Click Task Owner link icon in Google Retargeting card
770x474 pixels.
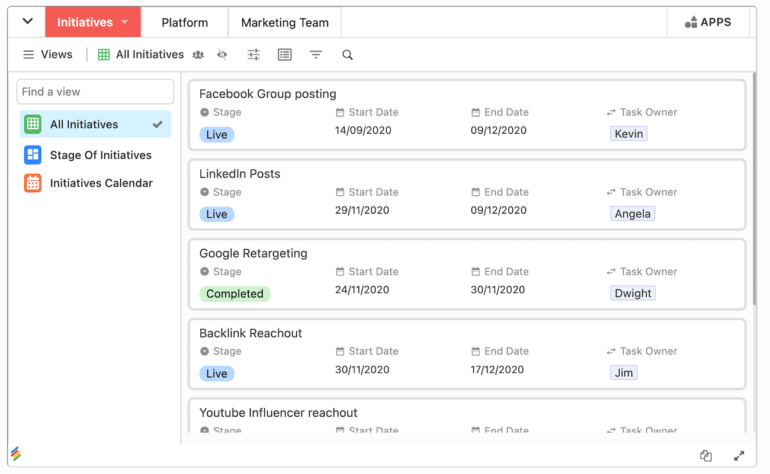[611, 272]
